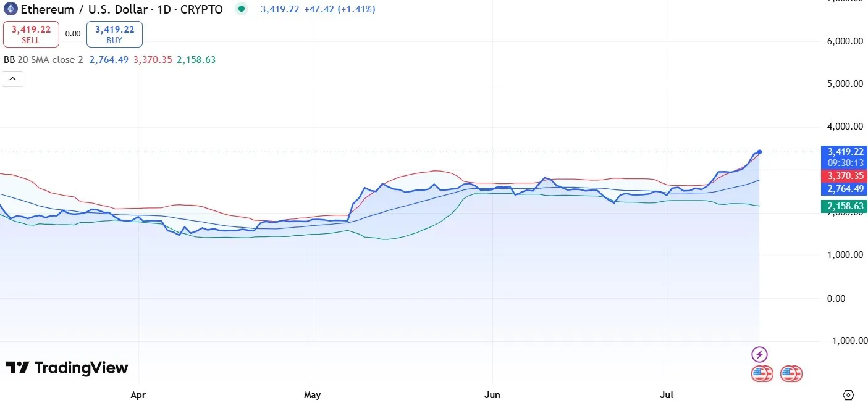
Task: Click the blue point marker at the latest price
Action: click(758, 152)
